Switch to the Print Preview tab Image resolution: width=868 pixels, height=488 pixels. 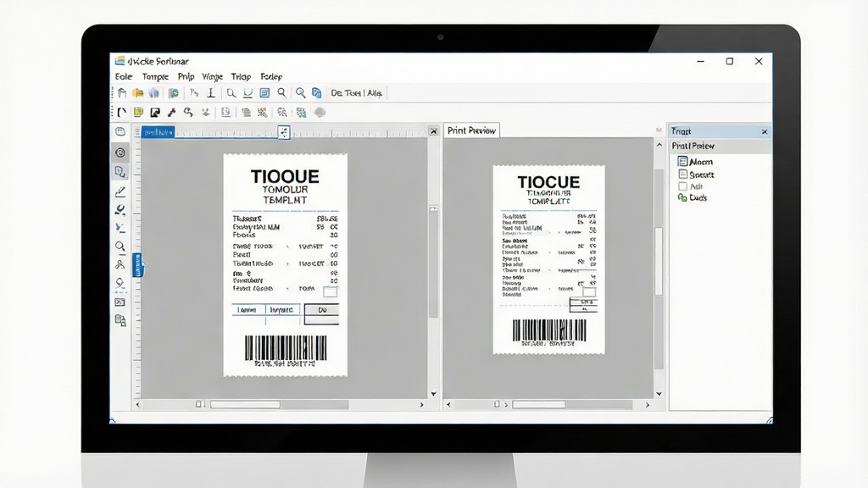pyautogui.click(x=471, y=130)
